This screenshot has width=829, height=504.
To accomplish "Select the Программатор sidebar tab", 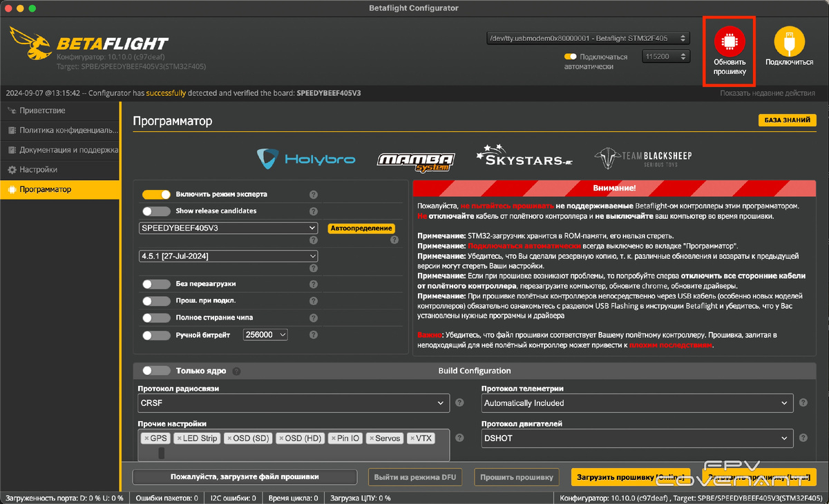I will (60, 189).
